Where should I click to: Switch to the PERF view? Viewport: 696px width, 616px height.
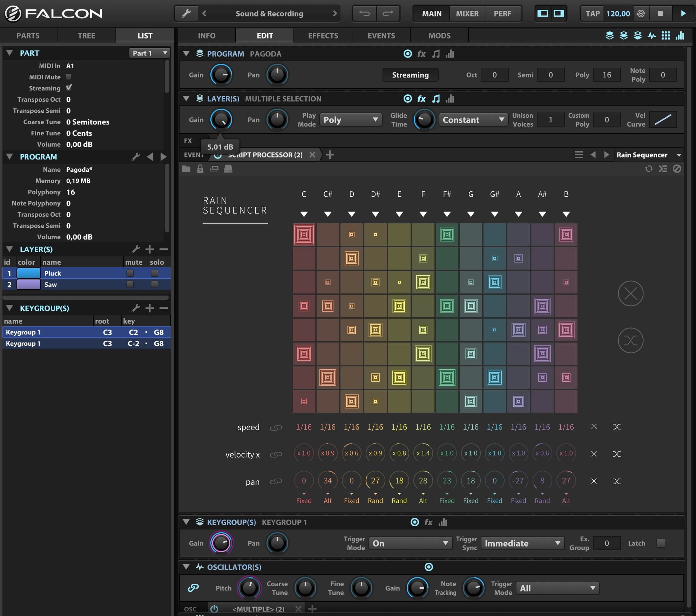coord(502,14)
